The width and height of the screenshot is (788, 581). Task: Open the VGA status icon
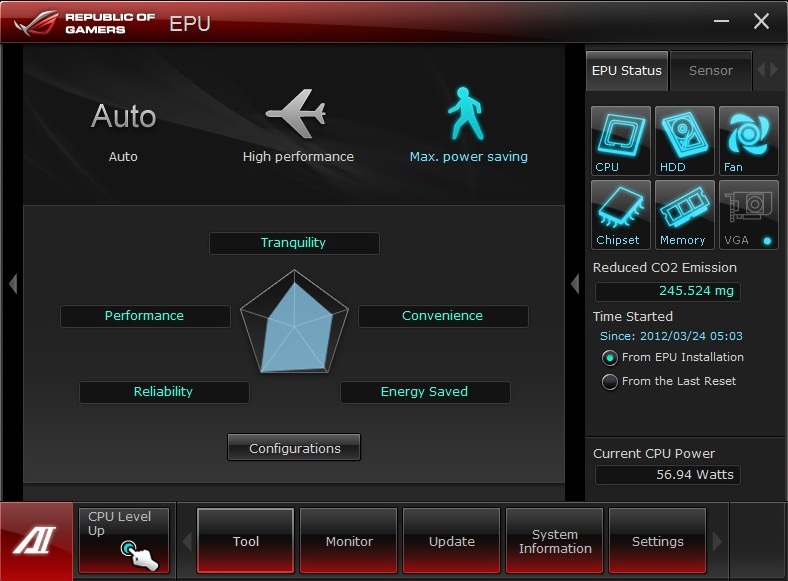(748, 215)
